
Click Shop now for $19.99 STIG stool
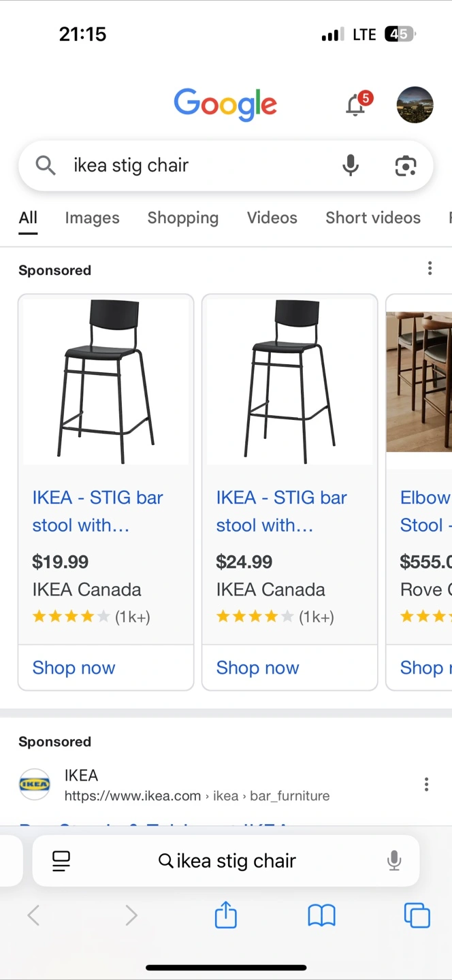74,668
